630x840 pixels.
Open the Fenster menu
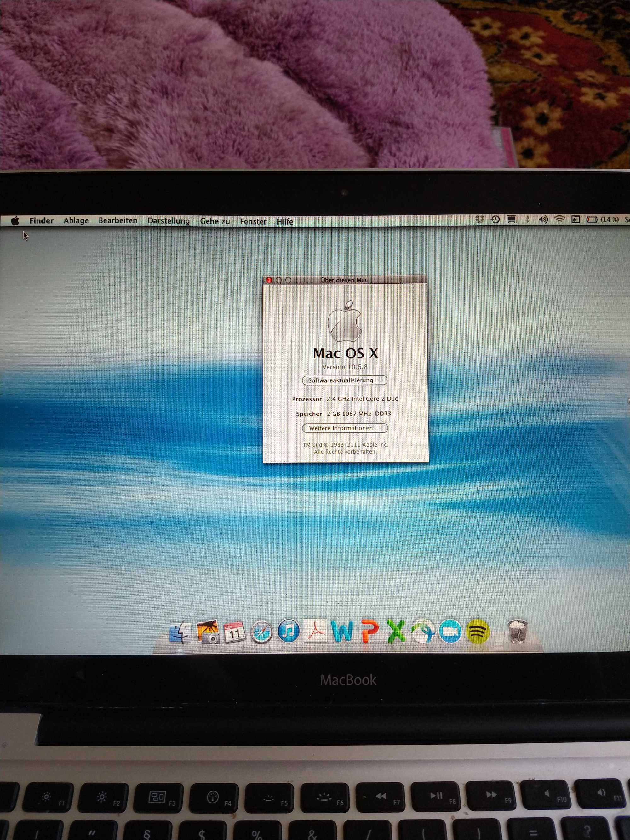point(253,222)
